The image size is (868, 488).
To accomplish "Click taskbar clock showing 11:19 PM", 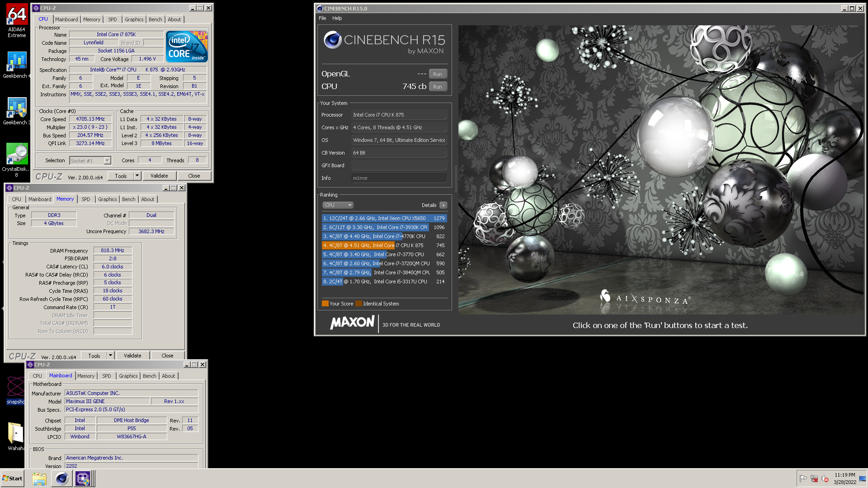I will (x=844, y=479).
